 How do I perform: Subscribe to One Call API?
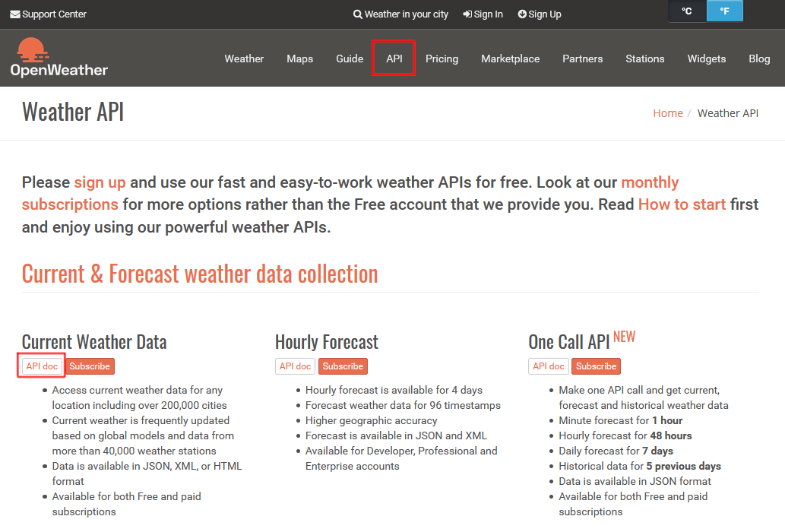coord(597,366)
